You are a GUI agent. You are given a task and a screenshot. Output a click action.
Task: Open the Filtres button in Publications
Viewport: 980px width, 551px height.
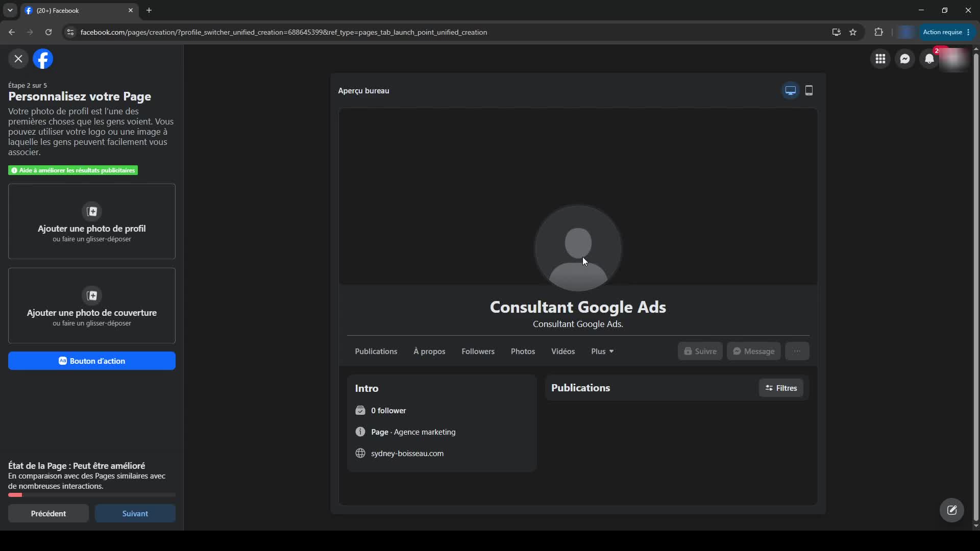(x=781, y=388)
